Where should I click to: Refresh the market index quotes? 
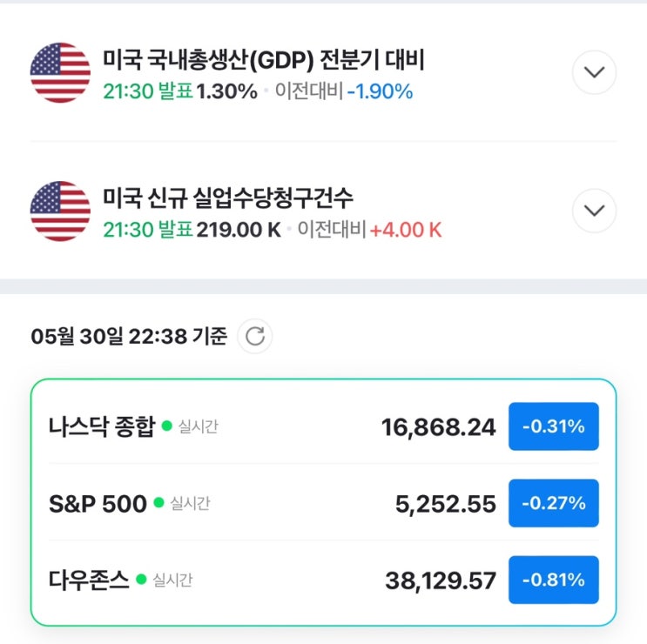pos(255,337)
